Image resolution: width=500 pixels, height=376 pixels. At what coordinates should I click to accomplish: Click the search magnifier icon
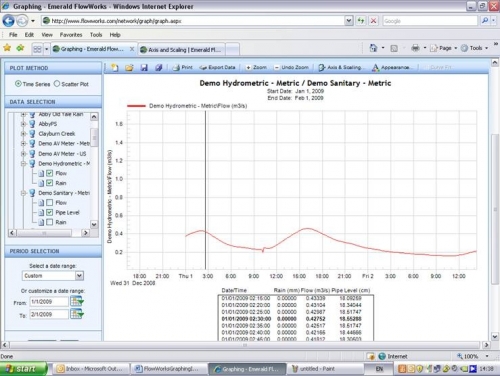coord(485,21)
